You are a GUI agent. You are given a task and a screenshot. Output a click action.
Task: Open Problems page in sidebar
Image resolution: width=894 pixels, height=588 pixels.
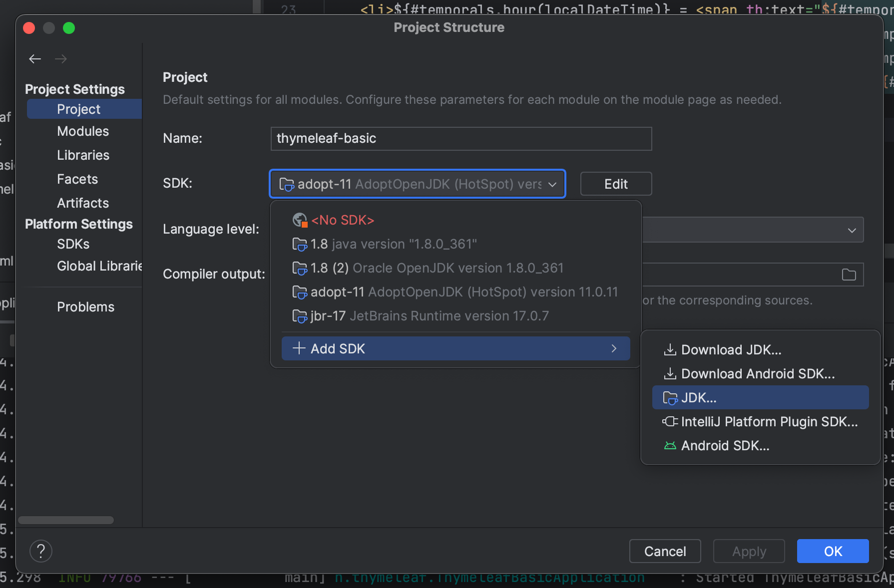click(x=85, y=307)
